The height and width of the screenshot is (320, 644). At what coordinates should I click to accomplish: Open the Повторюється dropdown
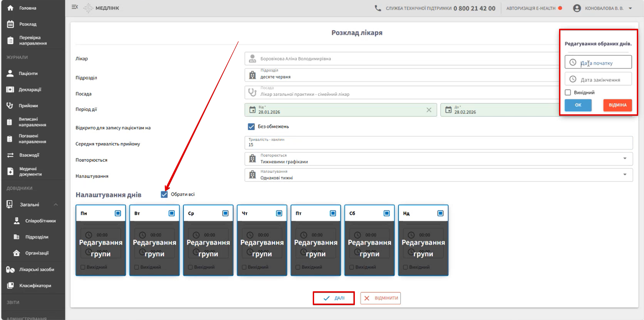(x=624, y=158)
